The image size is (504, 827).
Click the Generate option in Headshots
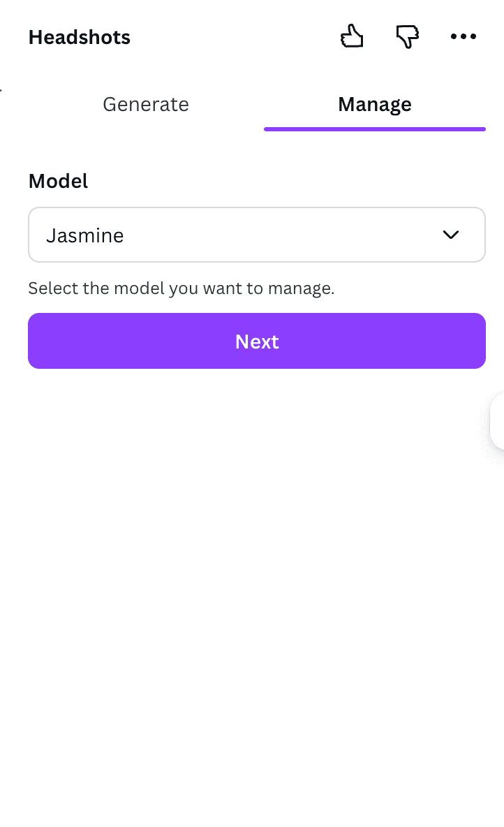tap(145, 104)
